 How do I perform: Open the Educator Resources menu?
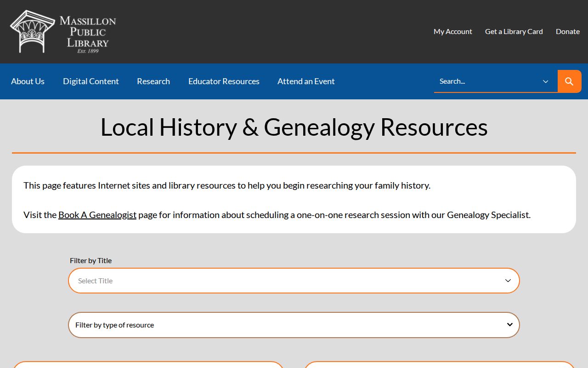pos(224,81)
